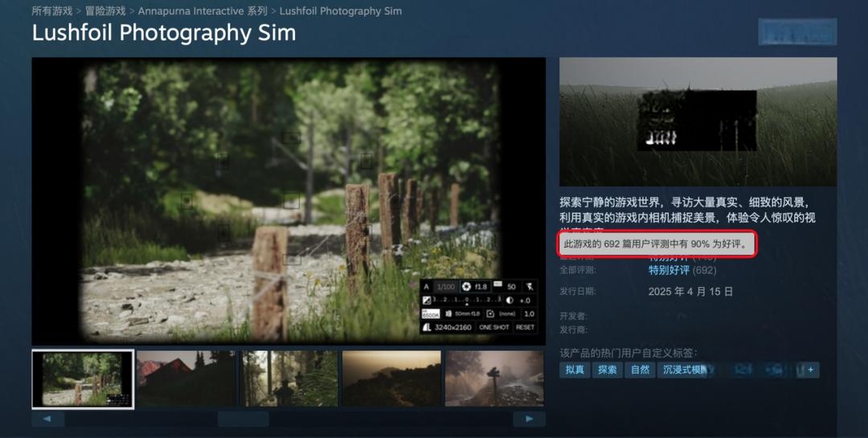Select the forest stone lantern thumbnail

point(289,379)
